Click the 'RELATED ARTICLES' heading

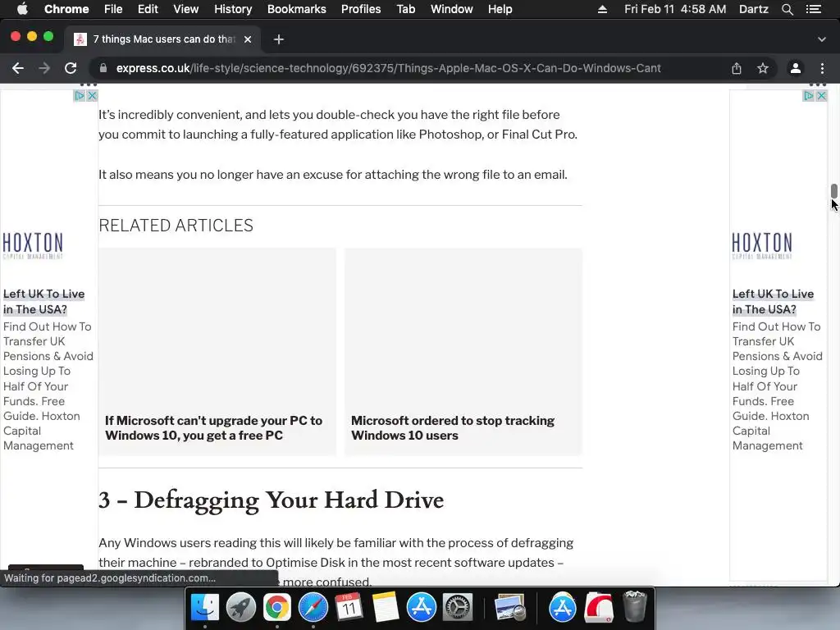pyautogui.click(x=176, y=226)
